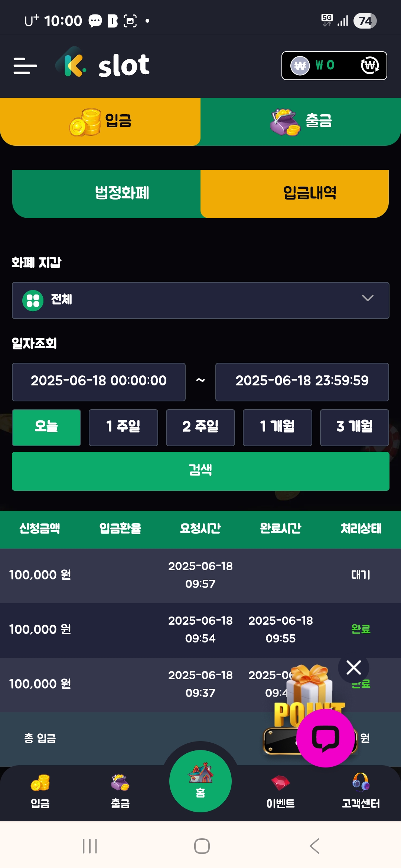Select the 3 개월 date range
The image size is (401, 868).
[354, 427]
